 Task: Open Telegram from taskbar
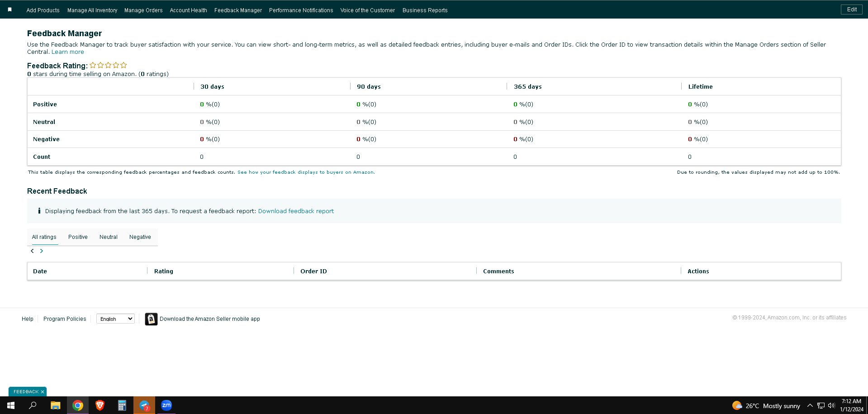tap(144, 405)
